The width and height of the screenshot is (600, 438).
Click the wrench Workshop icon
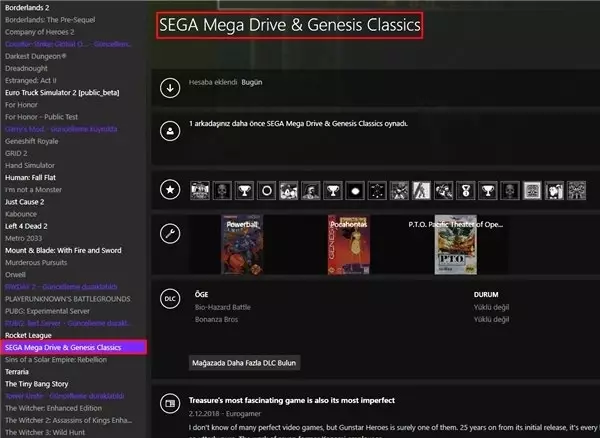[170, 234]
